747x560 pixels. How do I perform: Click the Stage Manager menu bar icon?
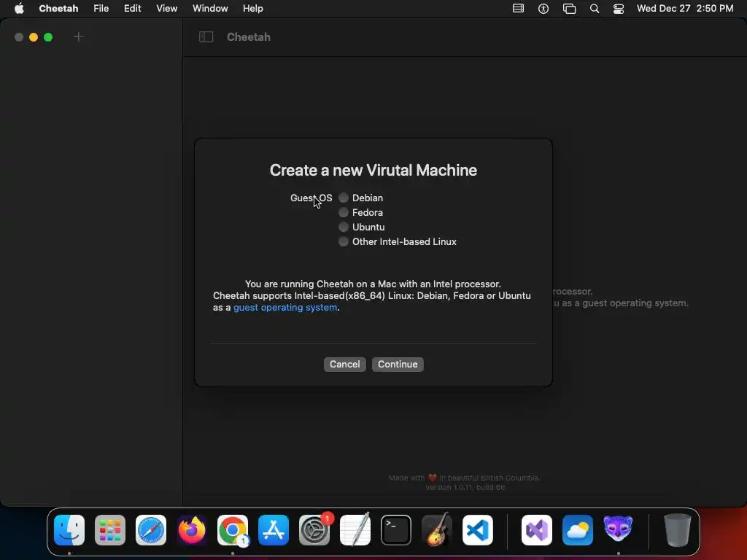click(569, 9)
